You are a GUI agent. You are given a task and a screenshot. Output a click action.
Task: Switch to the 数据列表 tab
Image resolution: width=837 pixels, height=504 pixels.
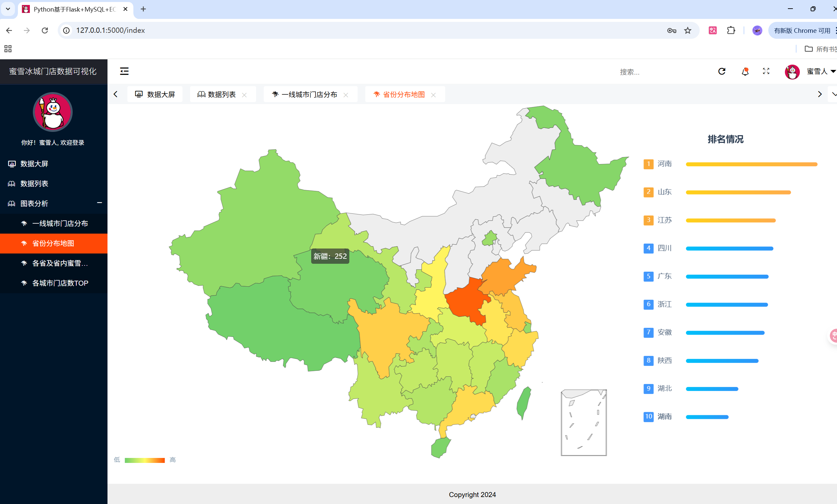[222, 94]
